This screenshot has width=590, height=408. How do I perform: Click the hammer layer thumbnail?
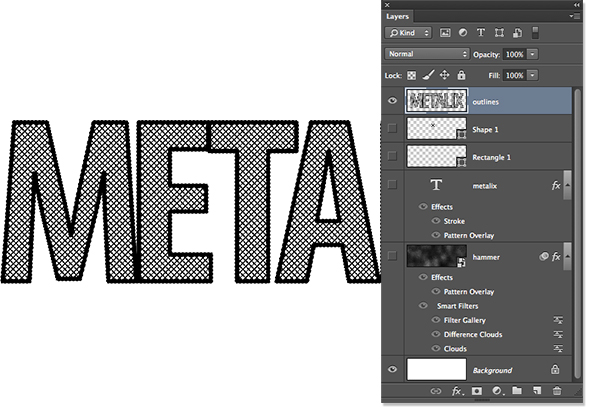click(x=436, y=256)
